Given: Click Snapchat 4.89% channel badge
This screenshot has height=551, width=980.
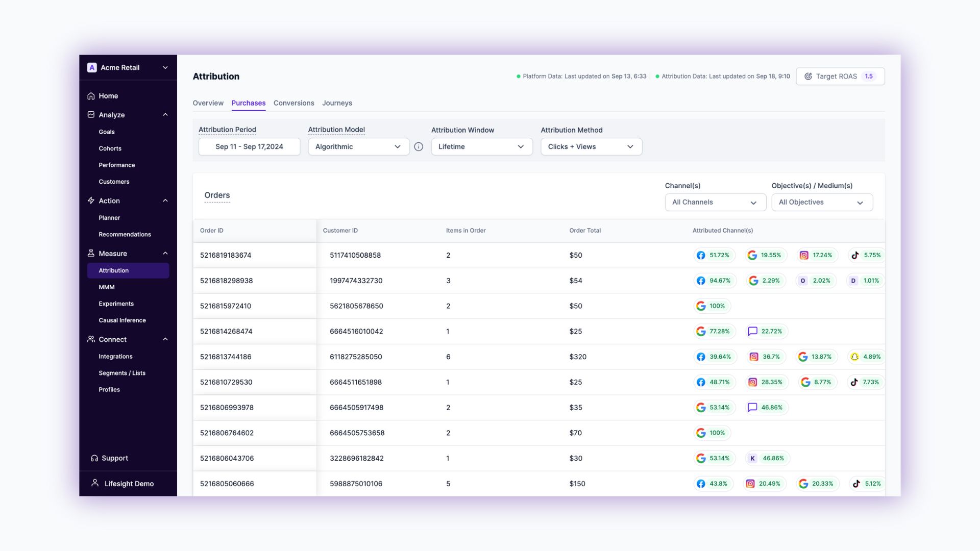Looking at the screenshot, I should 866,357.
